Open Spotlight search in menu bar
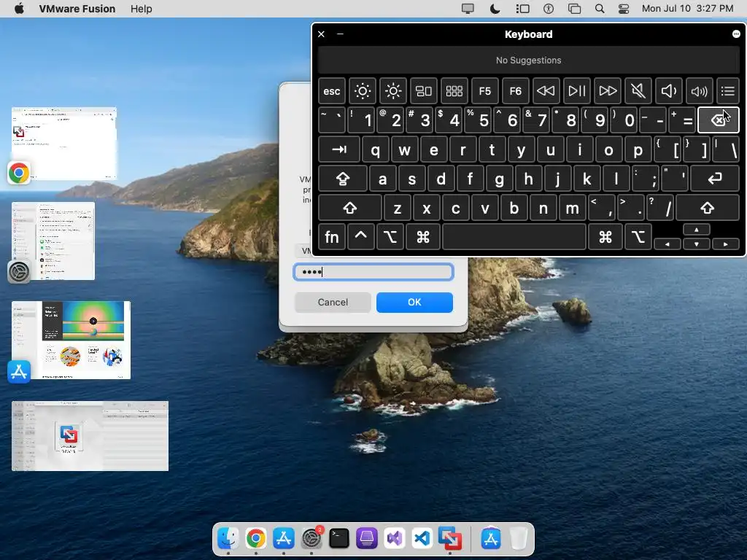The width and height of the screenshot is (747, 560). 600,9
